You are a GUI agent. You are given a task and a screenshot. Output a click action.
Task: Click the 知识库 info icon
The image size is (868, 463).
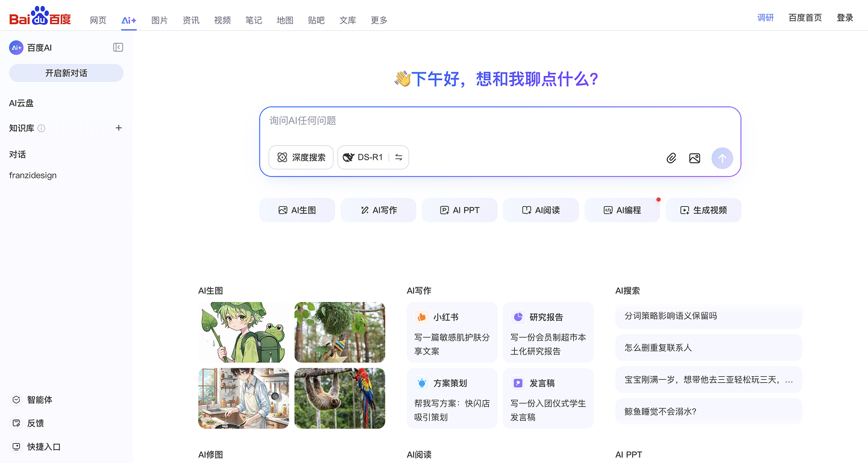point(42,128)
